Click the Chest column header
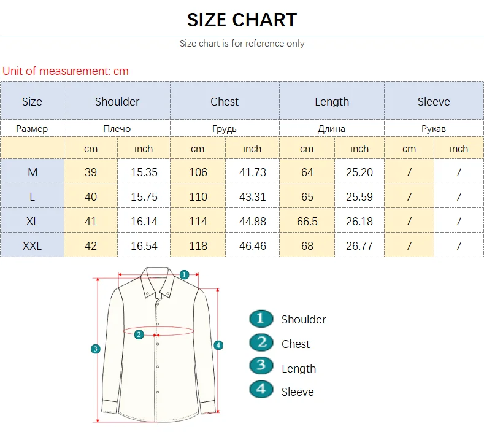This screenshot has height=448, width=484. pos(225,102)
